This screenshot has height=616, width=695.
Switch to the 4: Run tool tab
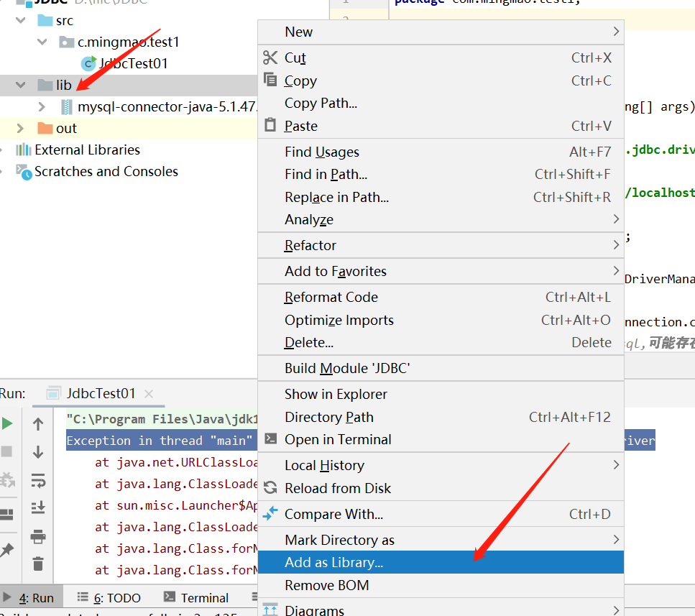click(x=31, y=598)
